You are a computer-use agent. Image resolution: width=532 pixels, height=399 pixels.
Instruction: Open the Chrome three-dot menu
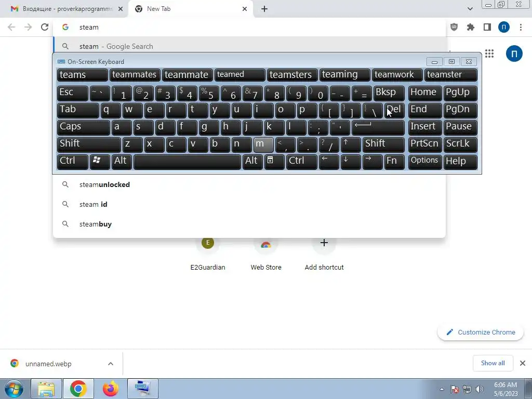click(x=521, y=27)
